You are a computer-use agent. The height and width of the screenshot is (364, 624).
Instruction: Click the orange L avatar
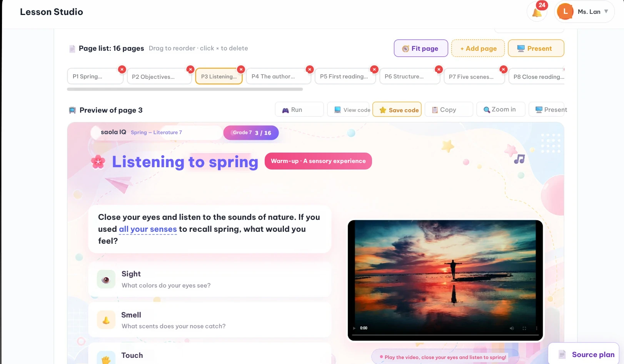point(565,12)
